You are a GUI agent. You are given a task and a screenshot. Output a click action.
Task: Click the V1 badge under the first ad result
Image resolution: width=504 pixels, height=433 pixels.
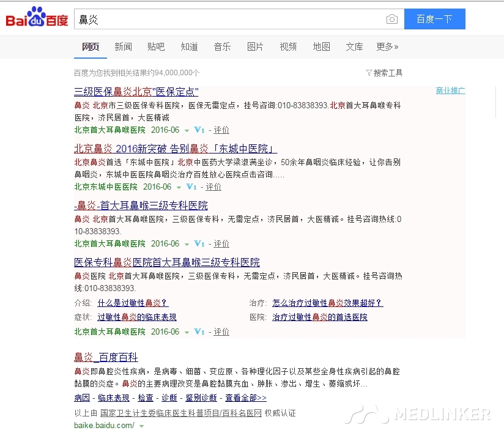(199, 130)
